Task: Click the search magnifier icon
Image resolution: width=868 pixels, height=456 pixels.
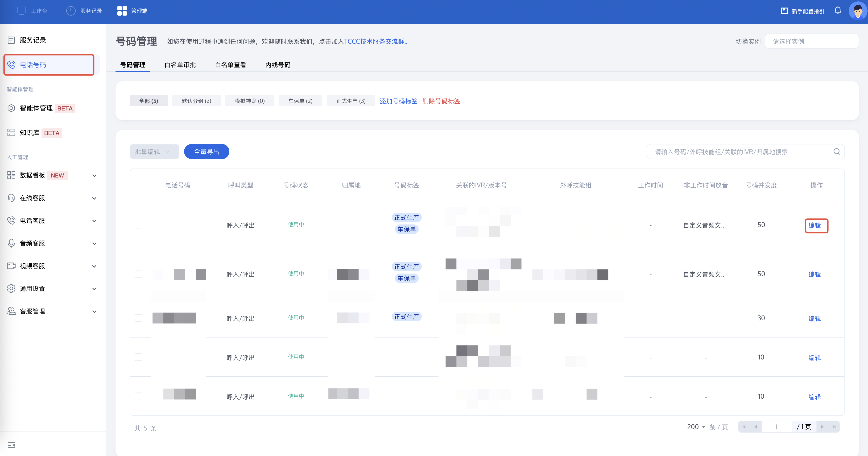Action: click(836, 152)
